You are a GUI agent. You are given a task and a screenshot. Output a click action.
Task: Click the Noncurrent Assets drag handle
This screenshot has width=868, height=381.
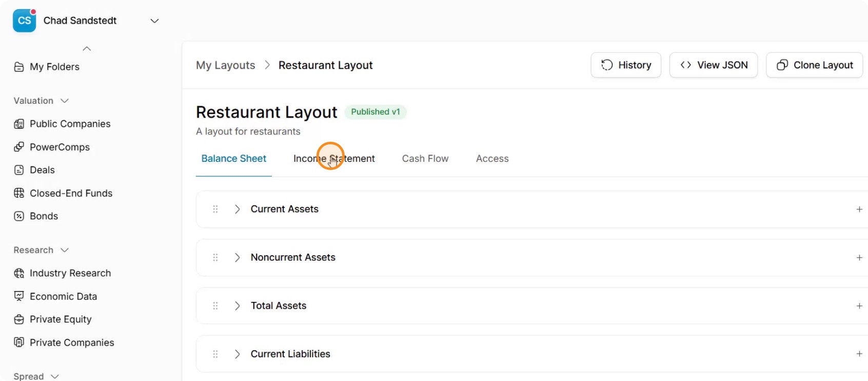pos(215,257)
